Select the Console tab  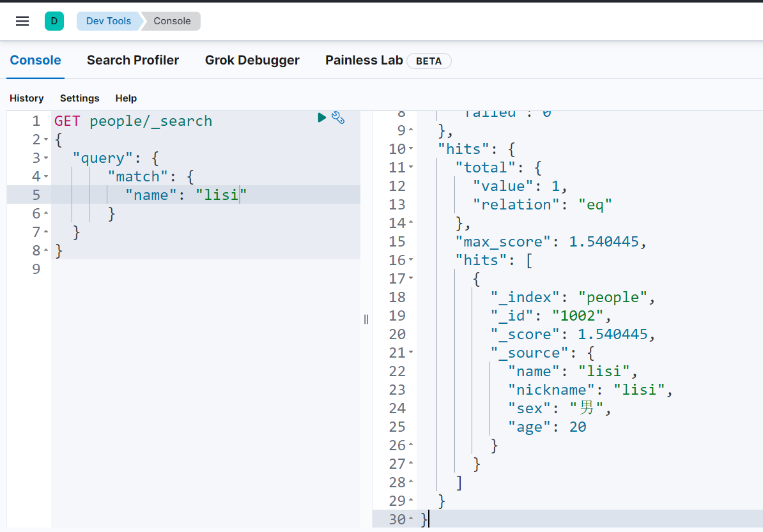point(36,60)
